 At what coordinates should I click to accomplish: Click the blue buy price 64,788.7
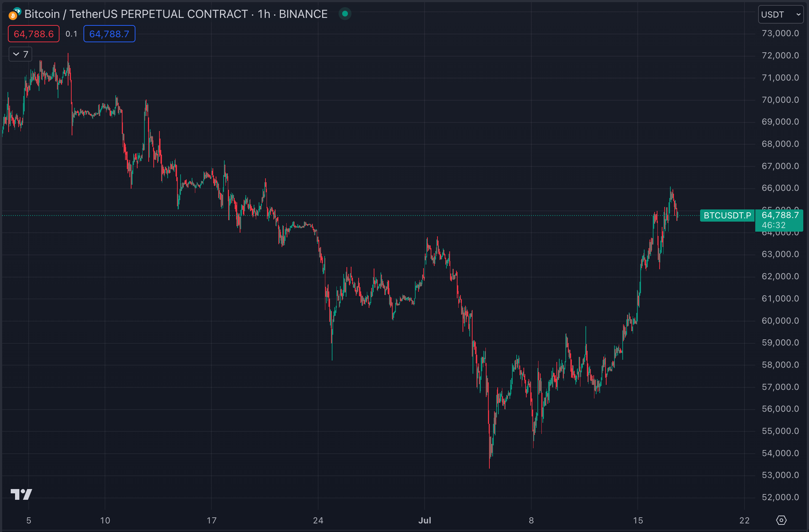click(109, 34)
